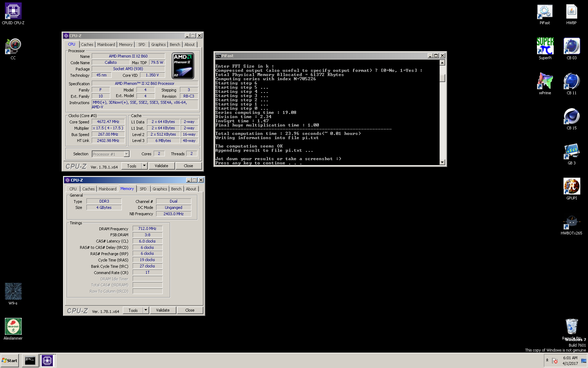This screenshot has height=368, width=588.
Task: Open Tools dropdown arrow in bottom CPU-Z
Action: pos(146,310)
